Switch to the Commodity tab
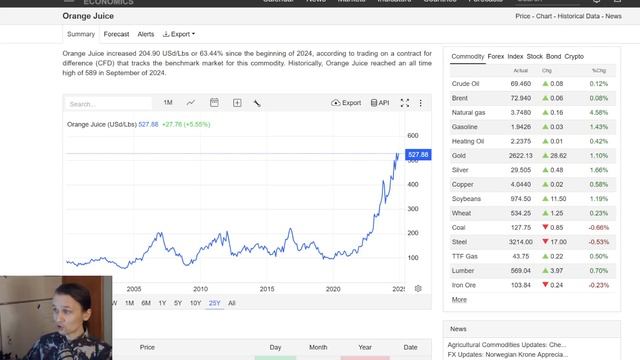The height and width of the screenshot is (360, 640). point(468,56)
